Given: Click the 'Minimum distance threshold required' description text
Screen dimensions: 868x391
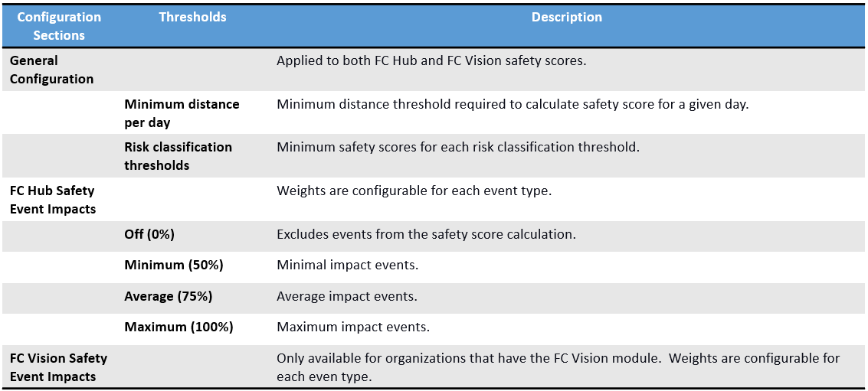Looking at the screenshot, I should click(x=513, y=104).
